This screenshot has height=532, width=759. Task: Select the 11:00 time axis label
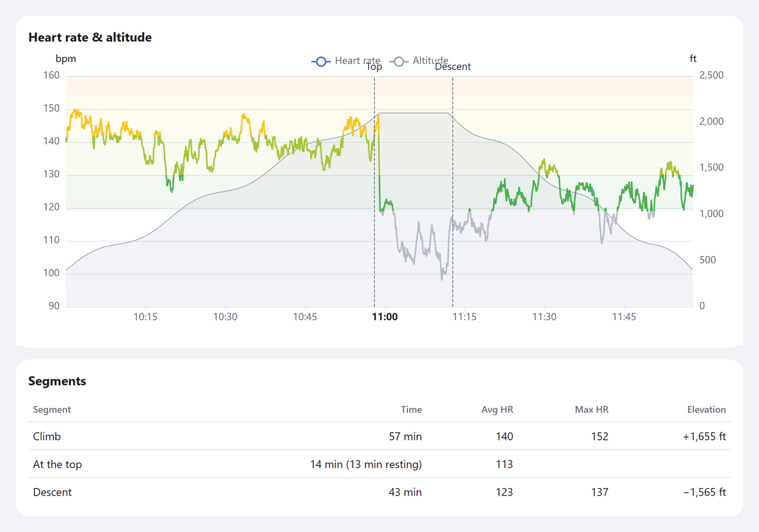pyautogui.click(x=384, y=317)
